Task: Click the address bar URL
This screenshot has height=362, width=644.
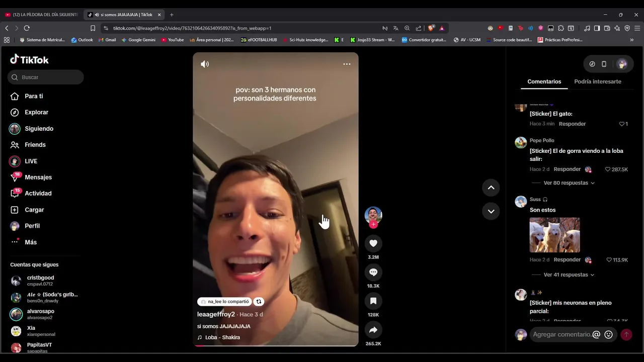Action: pos(192,28)
